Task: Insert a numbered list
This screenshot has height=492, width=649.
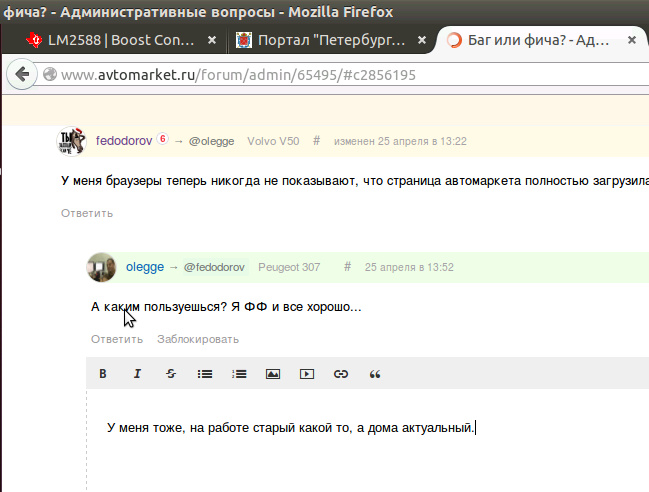Action: (239, 374)
